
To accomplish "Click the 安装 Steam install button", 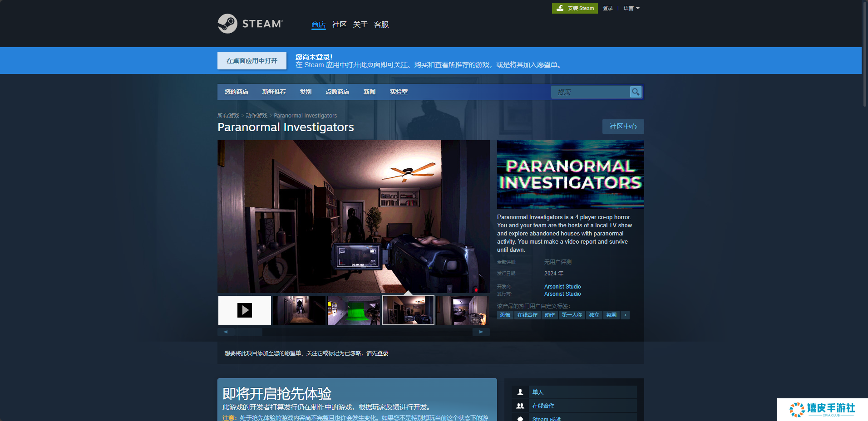I will pos(575,8).
